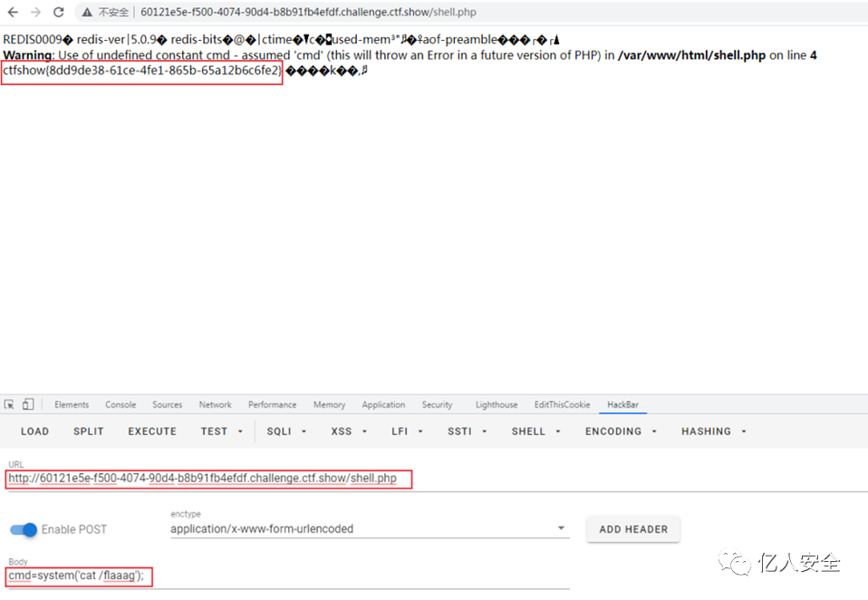Click the browser address bar URL
Screen dimensions: 868x600
(x=308, y=12)
